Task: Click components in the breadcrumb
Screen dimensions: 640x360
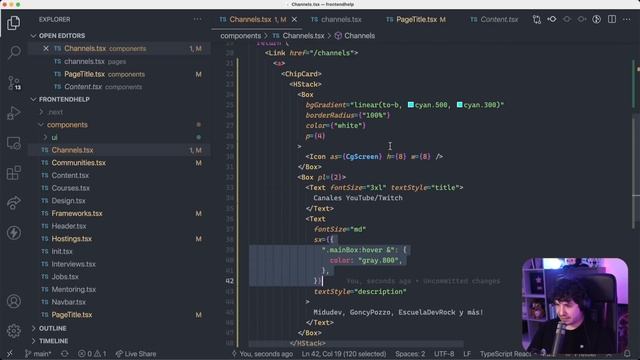Action: point(240,36)
